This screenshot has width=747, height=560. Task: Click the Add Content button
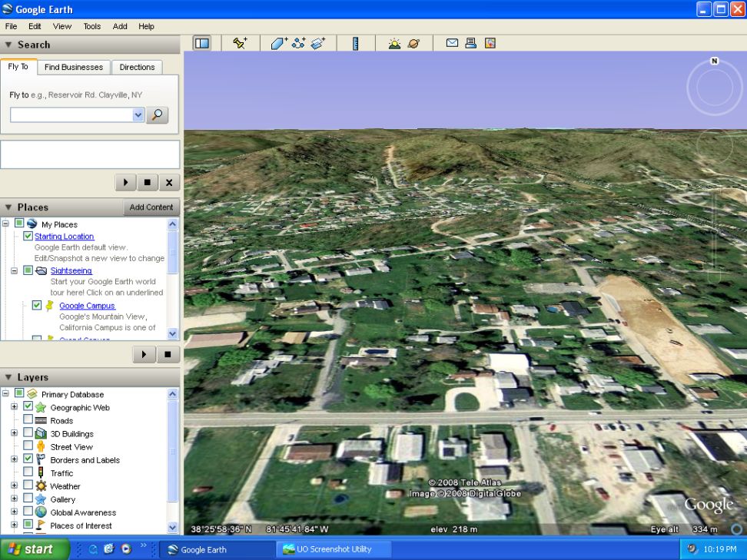point(151,207)
